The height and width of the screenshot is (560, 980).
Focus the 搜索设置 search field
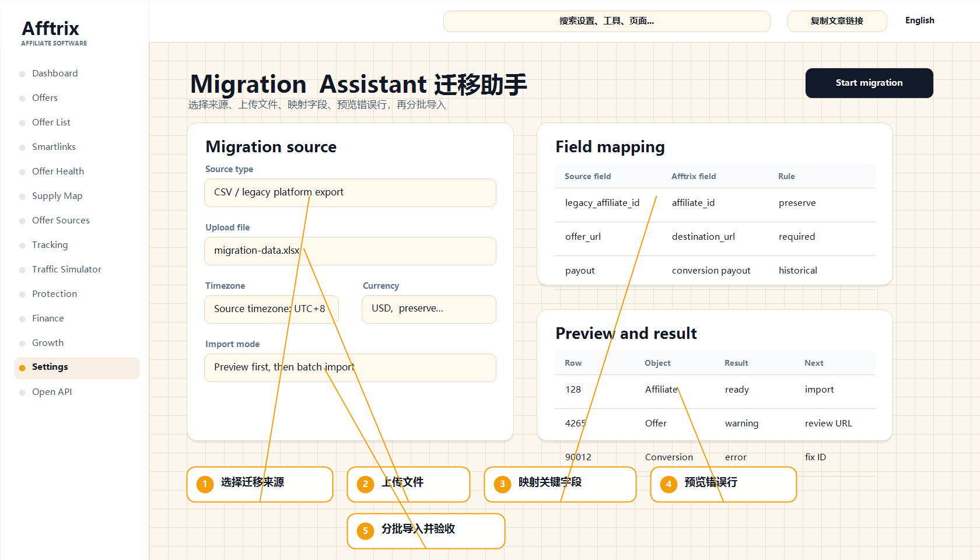pos(607,21)
